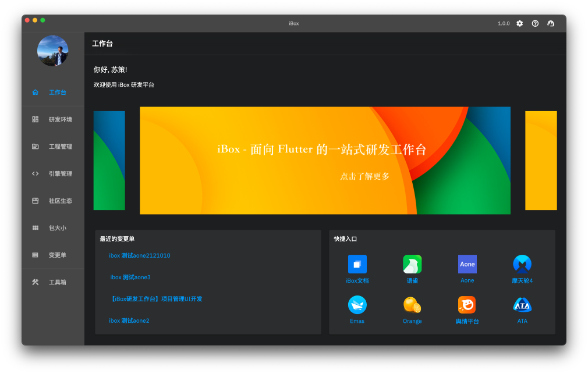Select 工作台 in the navigation menu
588x374 pixels.
[x=56, y=92]
